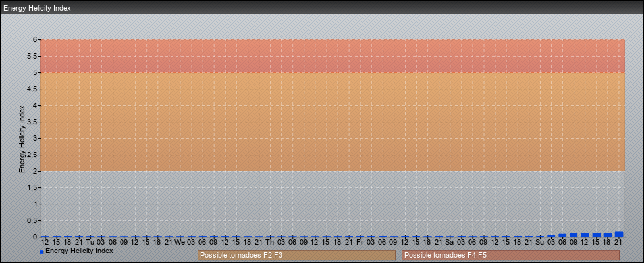Click the 'Th' day label on x-axis

[x=270, y=242]
